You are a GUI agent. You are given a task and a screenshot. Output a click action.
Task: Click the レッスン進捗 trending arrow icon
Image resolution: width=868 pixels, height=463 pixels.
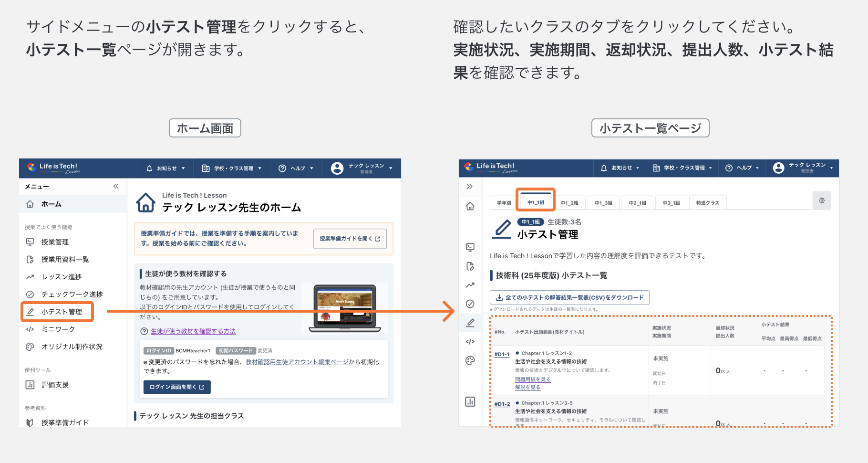coord(30,276)
